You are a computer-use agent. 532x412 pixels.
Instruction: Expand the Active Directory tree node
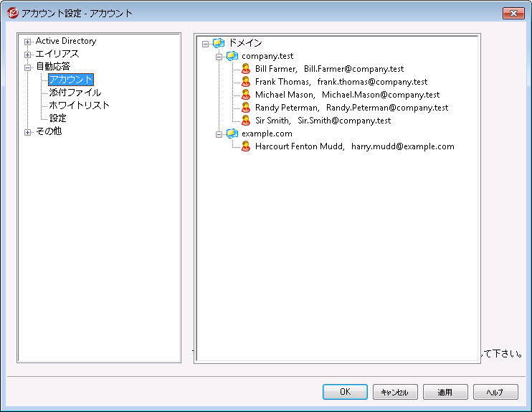click(28, 42)
